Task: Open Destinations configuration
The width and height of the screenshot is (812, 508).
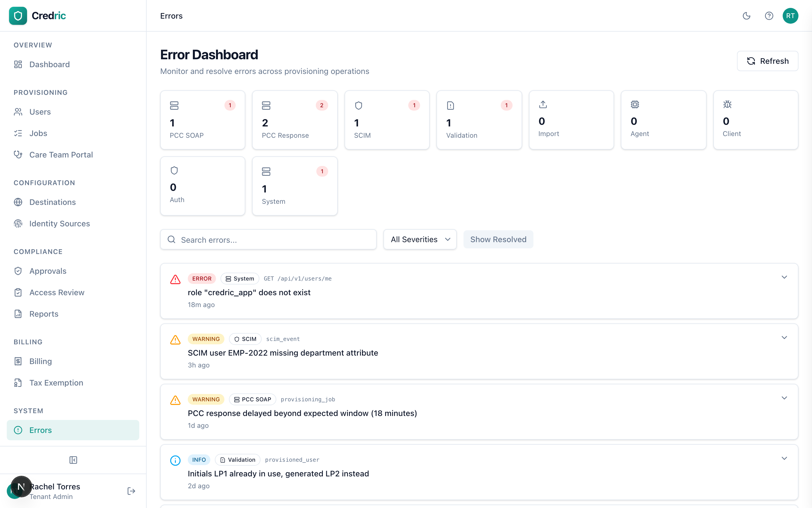Action: click(73, 202)
